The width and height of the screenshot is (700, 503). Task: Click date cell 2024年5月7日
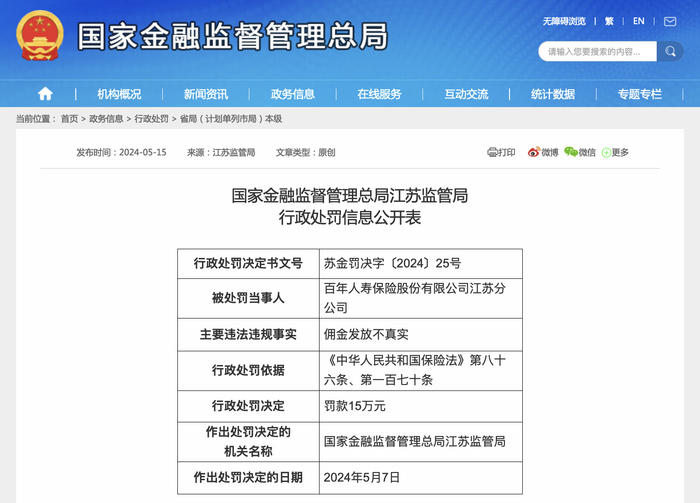[x=421, y=478]
